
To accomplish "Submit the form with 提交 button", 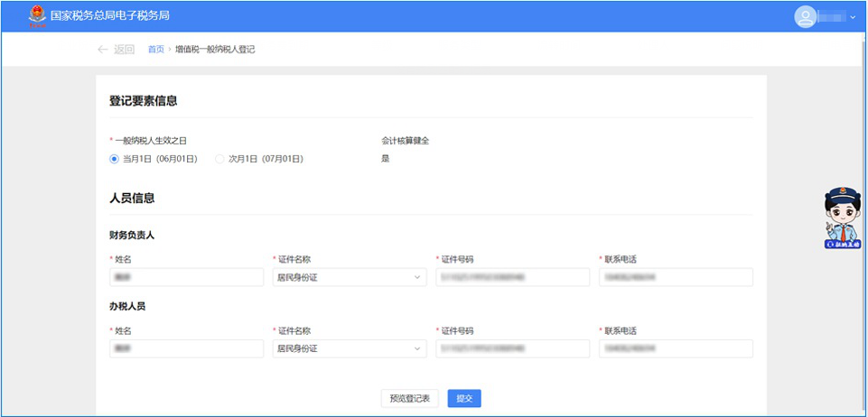I will (464, 398).
